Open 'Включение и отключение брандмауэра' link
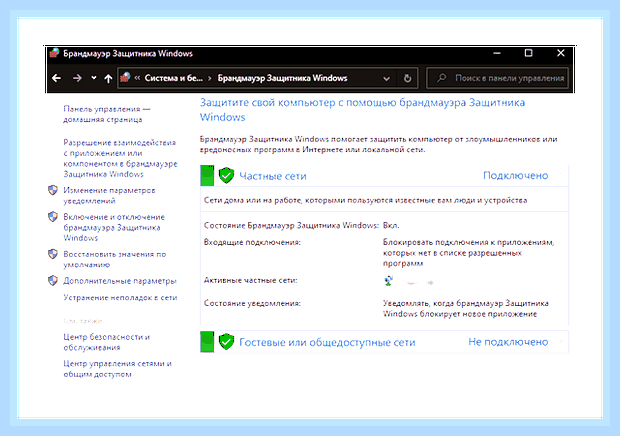Image resolution: width=620 pixels, height=436 pixels. coord(114,227)
